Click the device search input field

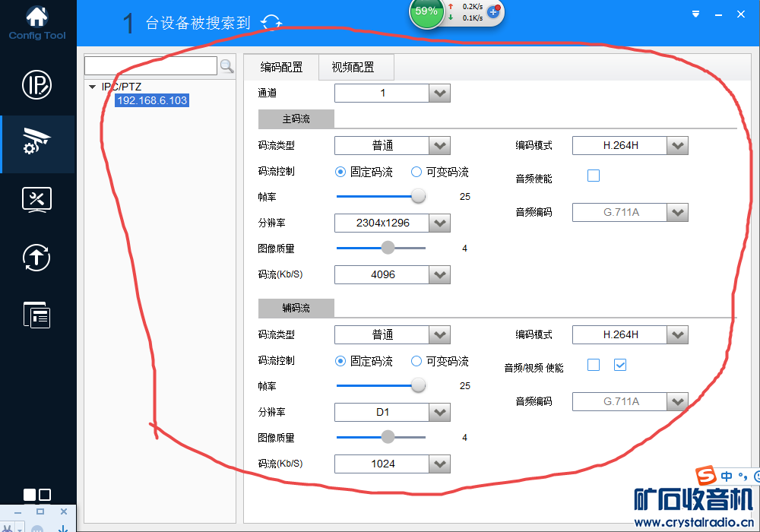[150, 66]
